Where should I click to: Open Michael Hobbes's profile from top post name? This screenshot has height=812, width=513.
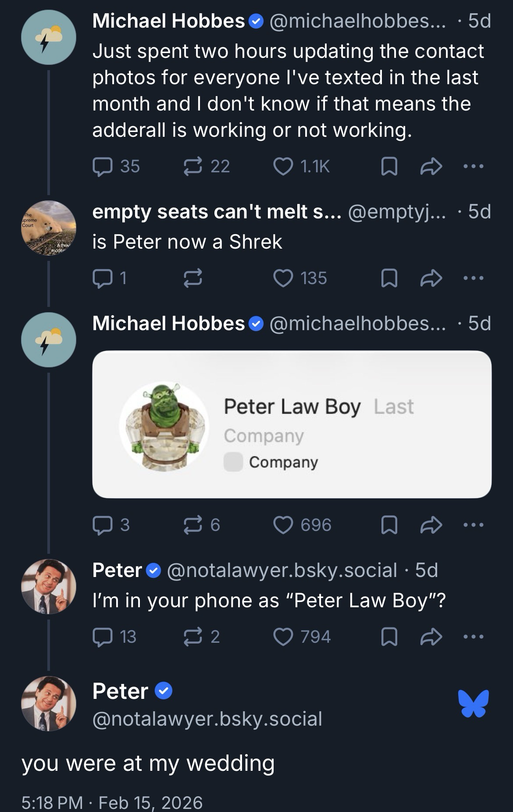click(168, 21)
